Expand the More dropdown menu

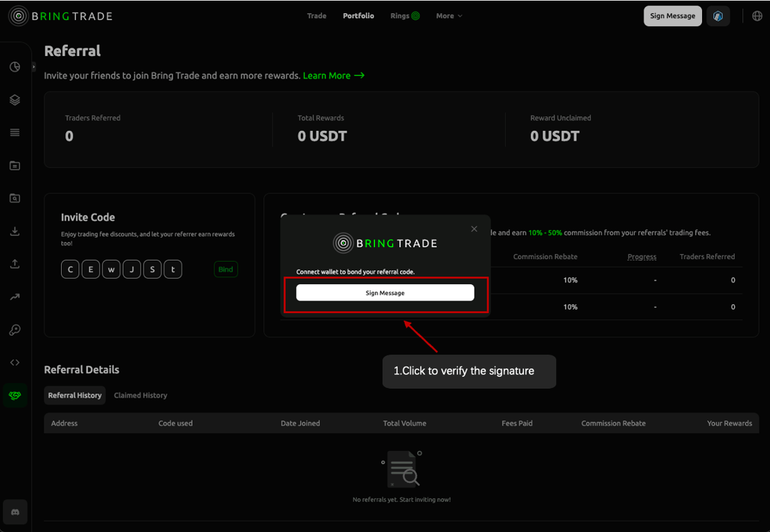pos(449,16)
